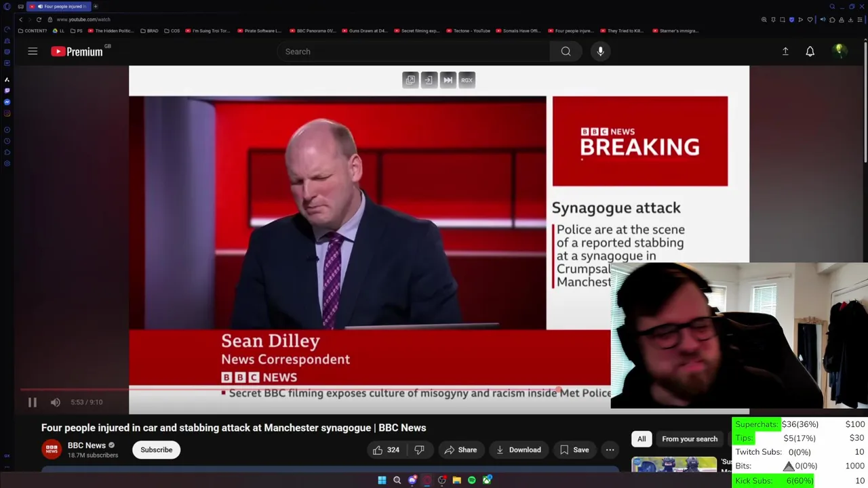868x488 pixels.
Task: Pause the video playback
Action: point(32,403)
